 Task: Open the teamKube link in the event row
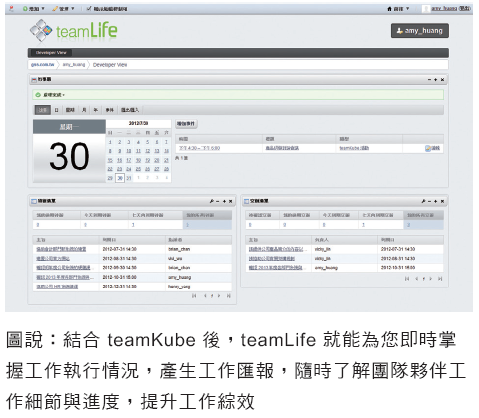click(354, 148)
